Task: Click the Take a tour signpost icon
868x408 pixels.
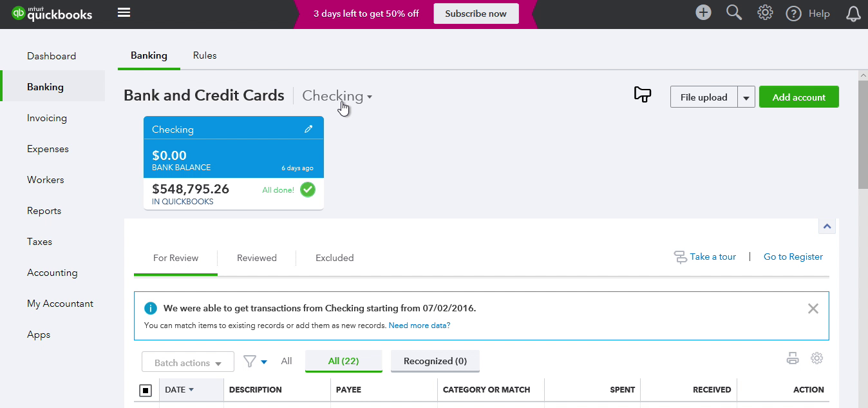Action: 680,257
